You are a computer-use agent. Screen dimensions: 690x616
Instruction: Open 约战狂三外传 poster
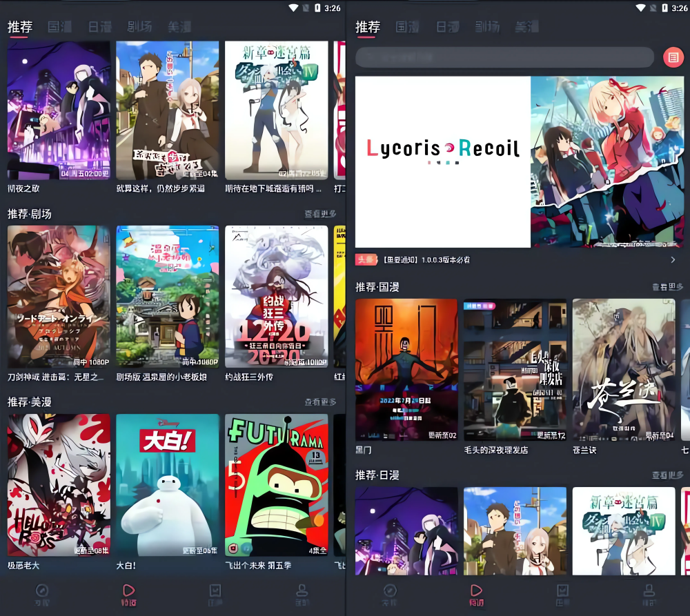277,297
